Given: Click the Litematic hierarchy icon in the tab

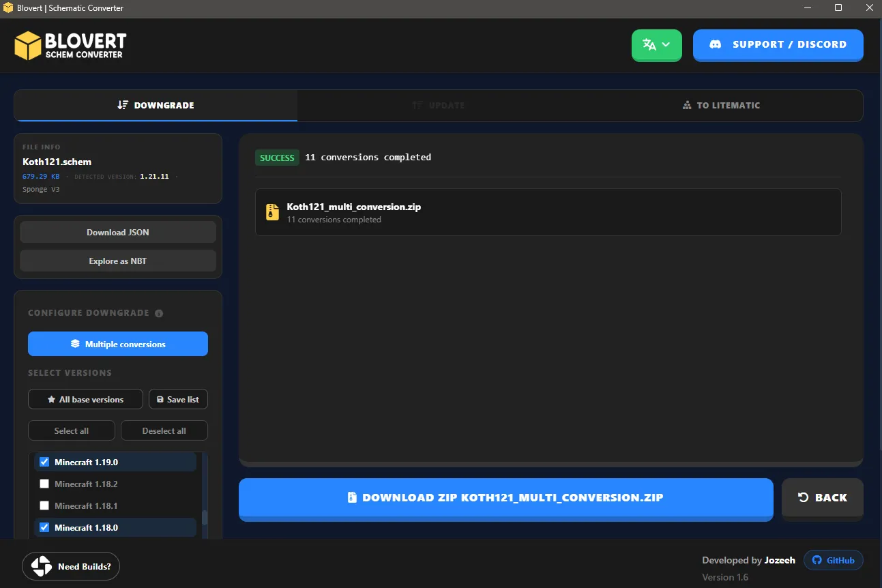Looking at the screenshot, I should (x=687, y=105).
